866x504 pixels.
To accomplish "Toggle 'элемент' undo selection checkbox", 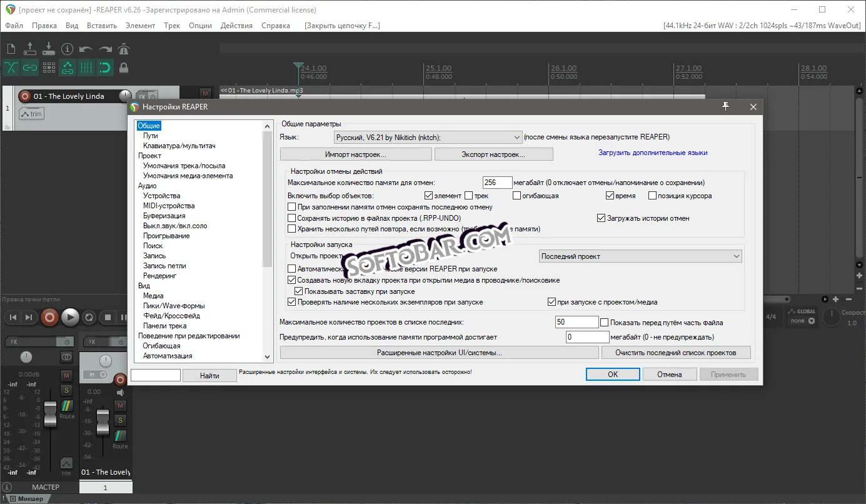I will pyautogui.click(x=428, y=196).
